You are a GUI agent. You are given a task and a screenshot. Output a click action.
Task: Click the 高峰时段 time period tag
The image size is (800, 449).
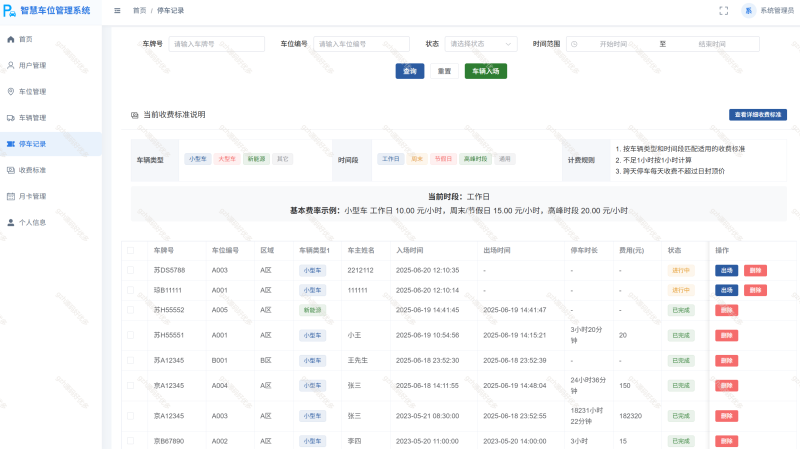pyautogui.click(x=476, y=159)
